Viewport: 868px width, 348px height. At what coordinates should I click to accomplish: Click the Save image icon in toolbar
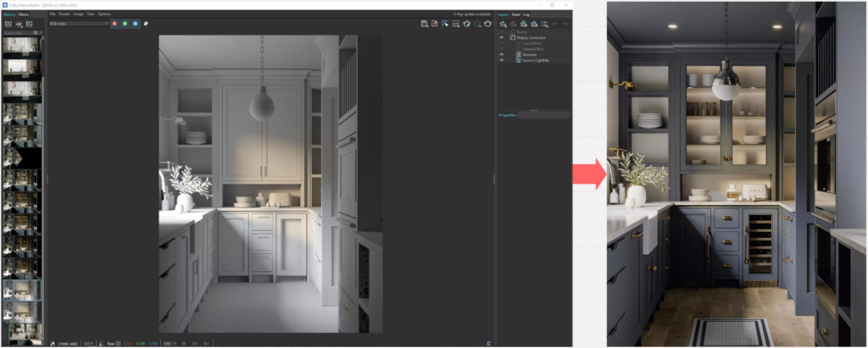click(424, 24)
